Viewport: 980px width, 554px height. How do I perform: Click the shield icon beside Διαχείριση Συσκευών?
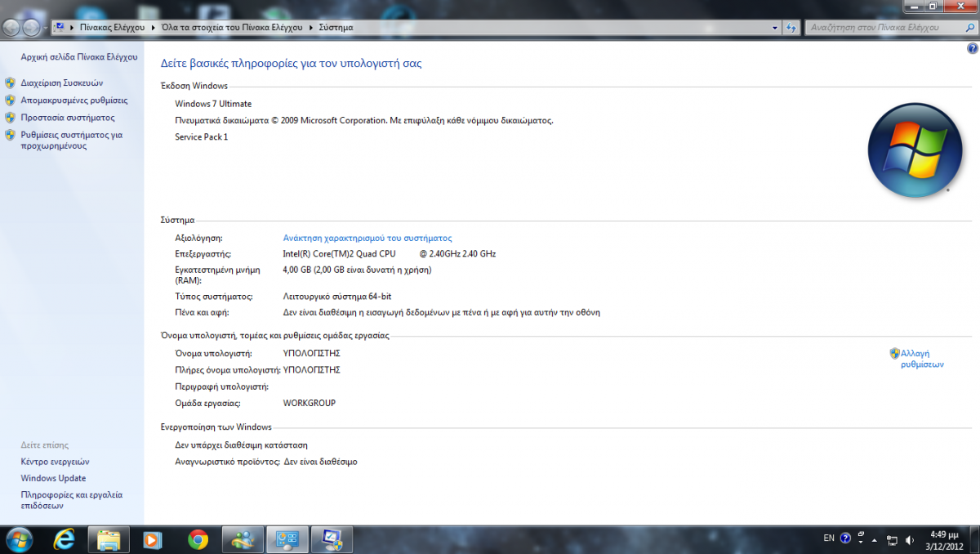tap(10, 83)
